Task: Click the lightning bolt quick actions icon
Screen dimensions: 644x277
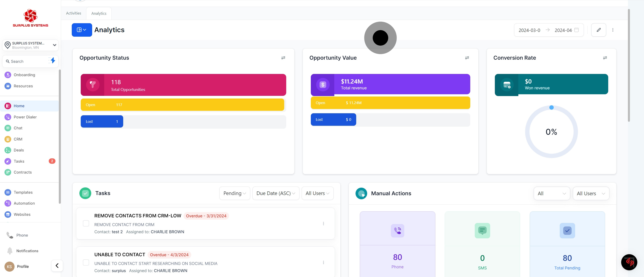Action: (53, 61)
